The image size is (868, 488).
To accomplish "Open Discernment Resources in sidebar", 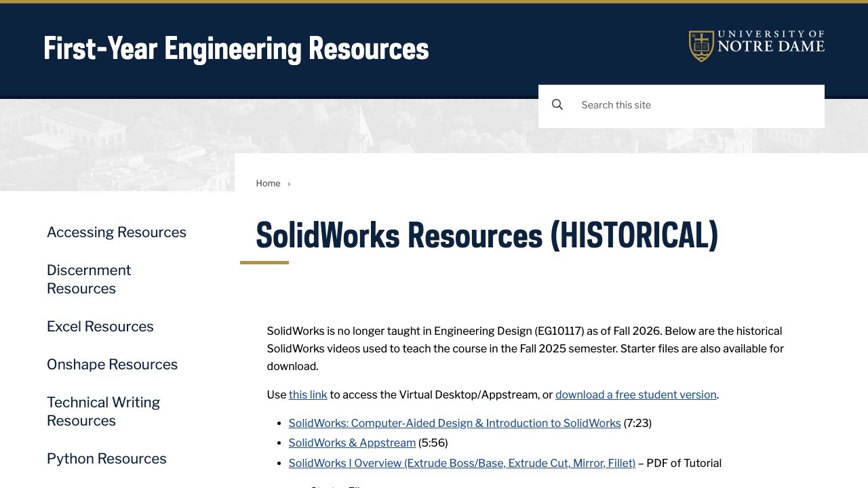I will [89, 279].
